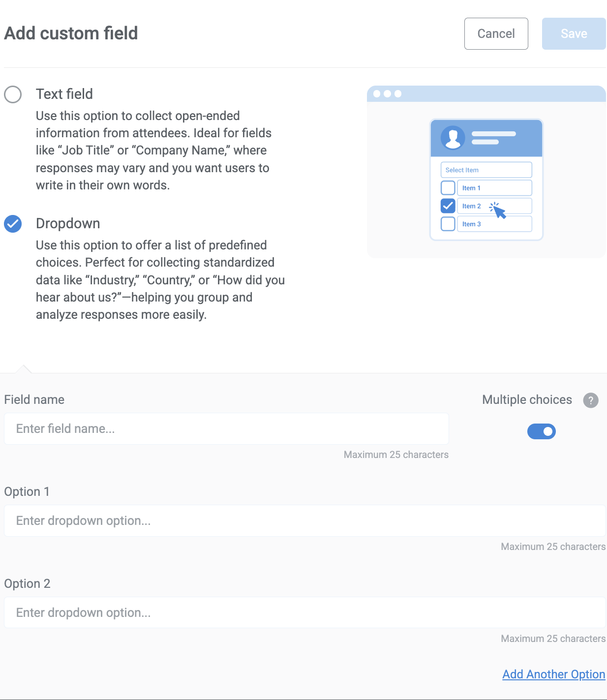Image resolution: width=607 pixels, height=700 pixels.
Task: Click the Option 1 dropdown option input
Action: (x=304, y=520)
